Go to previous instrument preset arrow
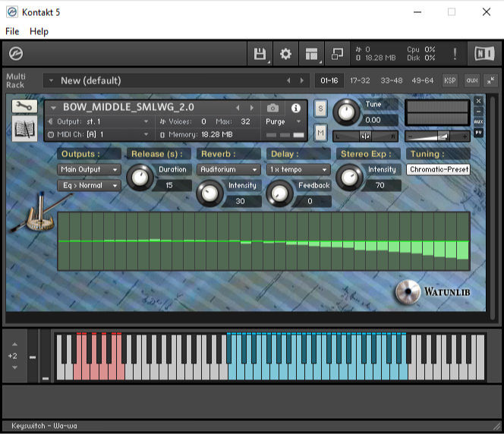504x434 pixels. 238,108
